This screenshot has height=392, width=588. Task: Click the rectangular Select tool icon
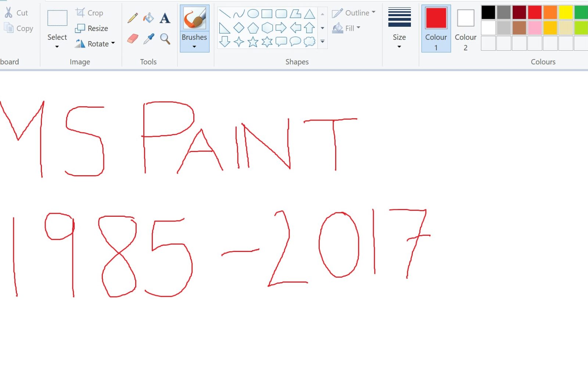pos(57,18)
